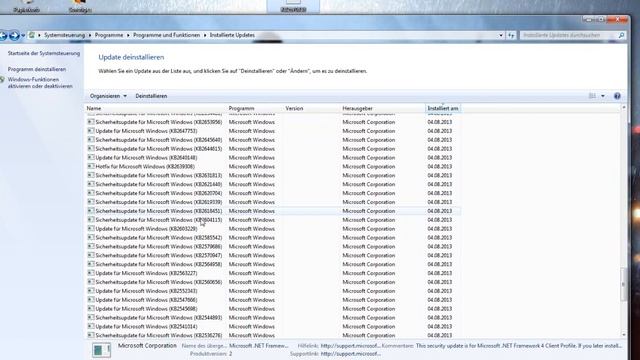Viewport: 640px width, 360px height.
Task: Click the icon of Sicherheitsupdate KB2585542
Action: coord(91,237)
